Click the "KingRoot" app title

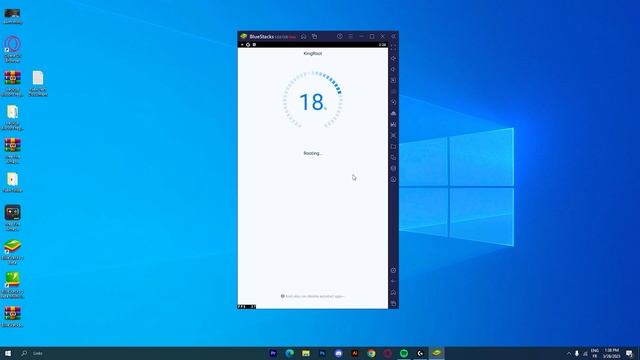coord(313,53)
